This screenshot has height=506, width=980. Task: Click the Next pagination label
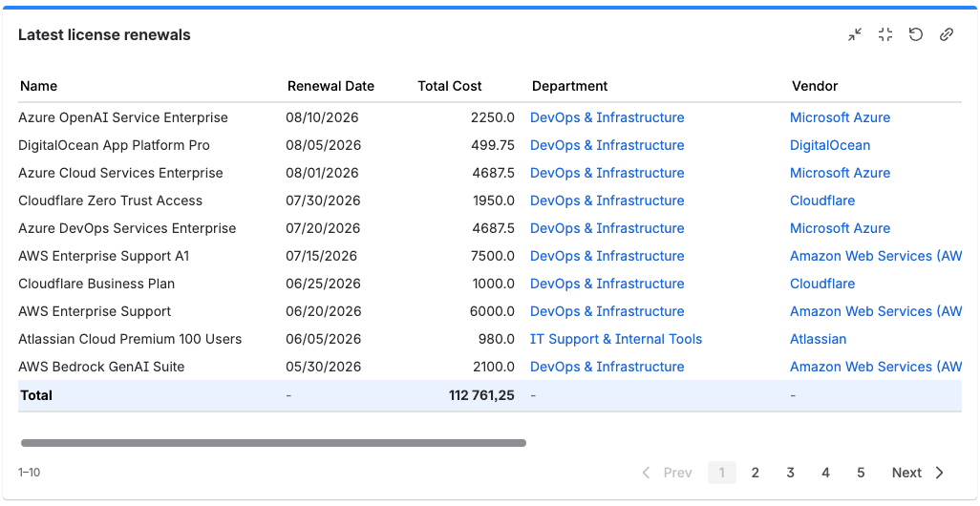coord(906,473)
